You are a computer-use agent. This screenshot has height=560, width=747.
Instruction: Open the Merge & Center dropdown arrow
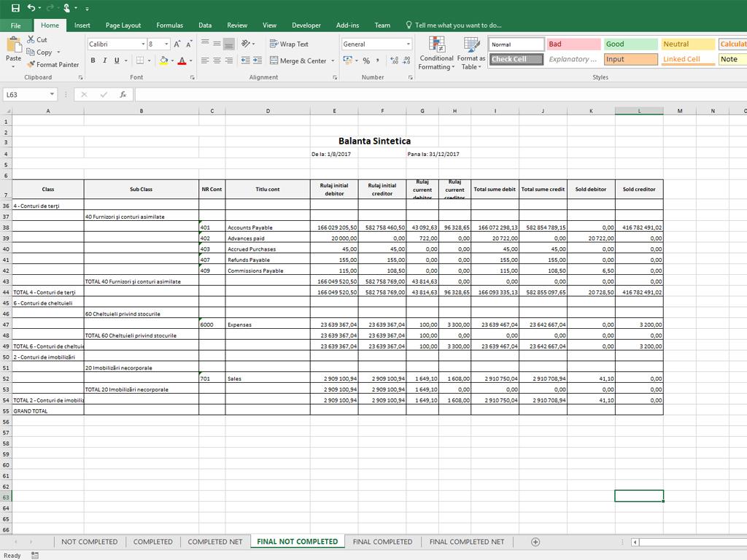[x=333, y=61]
